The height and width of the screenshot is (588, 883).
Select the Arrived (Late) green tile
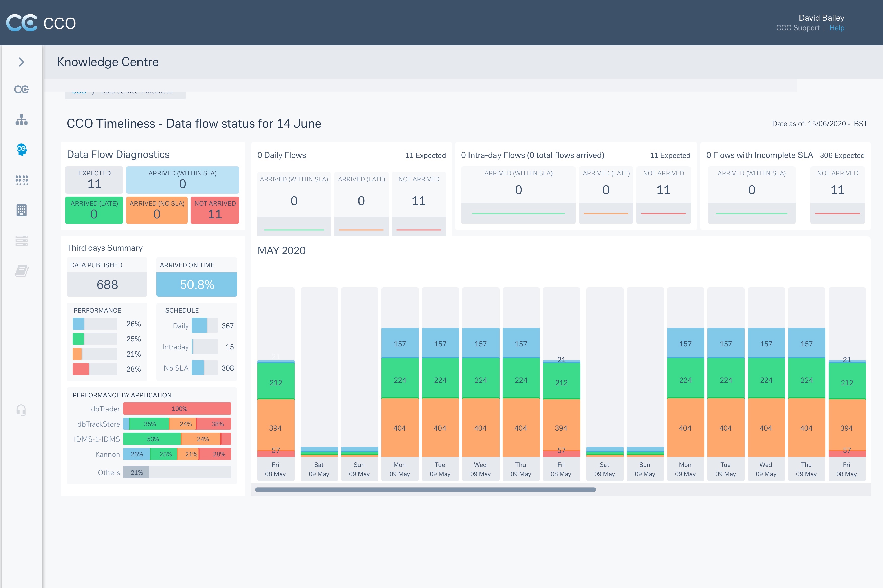[x=94, y=210]
